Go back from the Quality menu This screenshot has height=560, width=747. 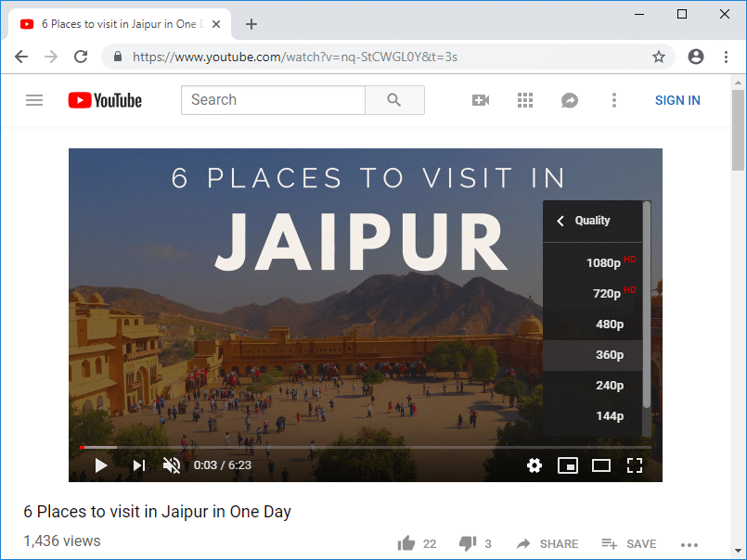point(560,221)
